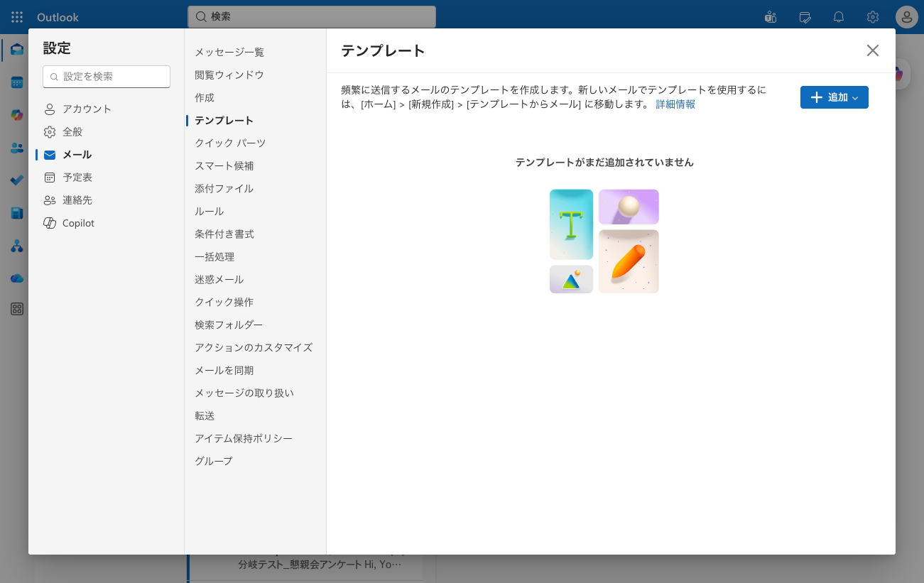Select アカウント settings category

[x=107, y=109]
